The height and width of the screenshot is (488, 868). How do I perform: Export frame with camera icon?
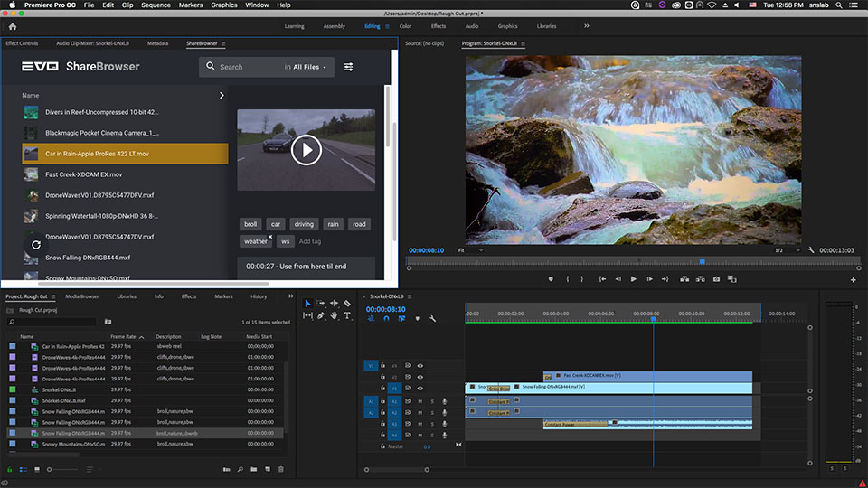coord(716,279)
